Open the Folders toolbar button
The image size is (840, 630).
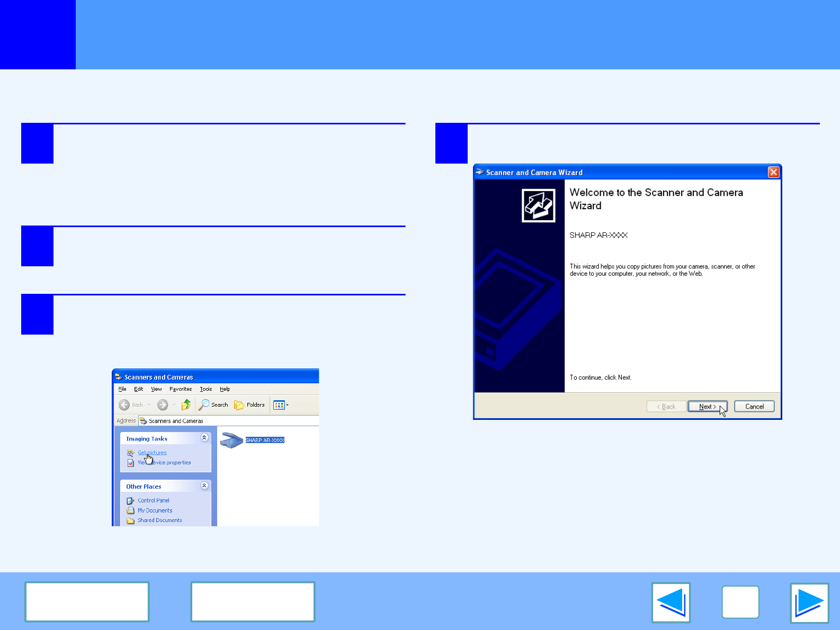(249, 405)
